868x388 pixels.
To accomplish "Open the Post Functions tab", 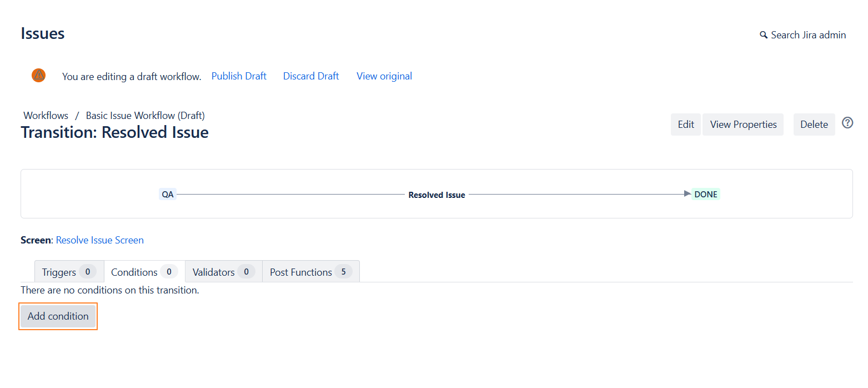I will point(310,272).
